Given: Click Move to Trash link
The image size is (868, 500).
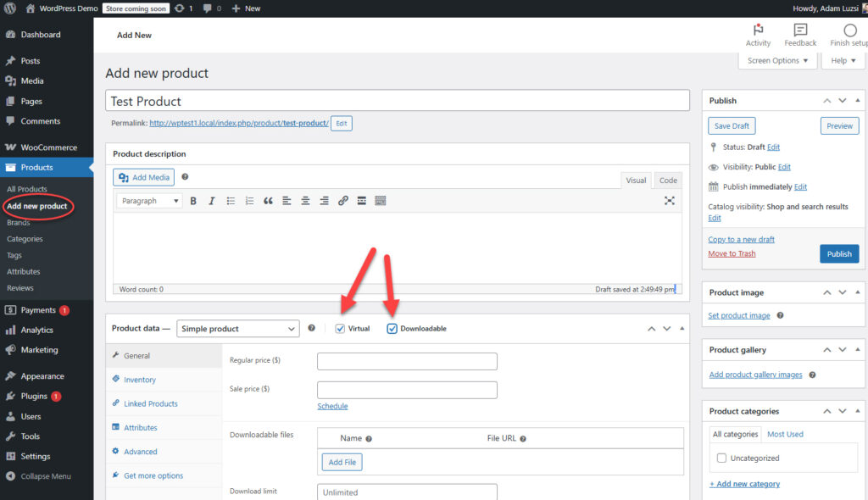Looking at the screenshot, I should coord(732,253).
